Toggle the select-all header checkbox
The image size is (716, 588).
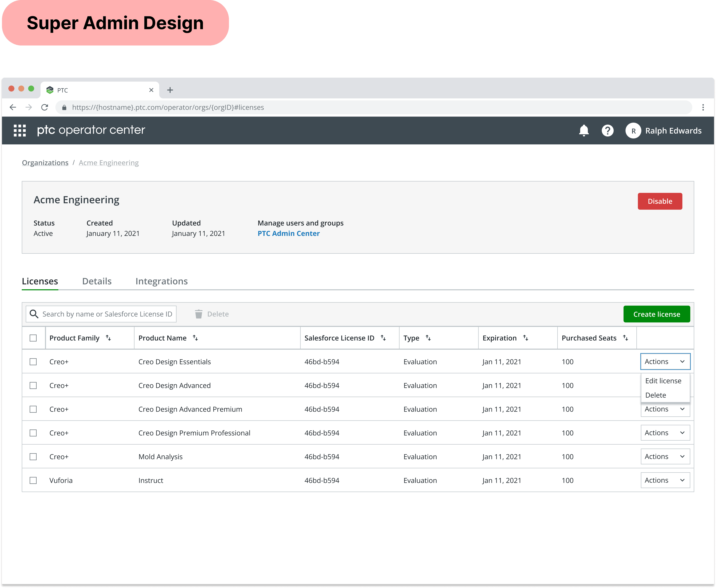(x=33, y=338)
